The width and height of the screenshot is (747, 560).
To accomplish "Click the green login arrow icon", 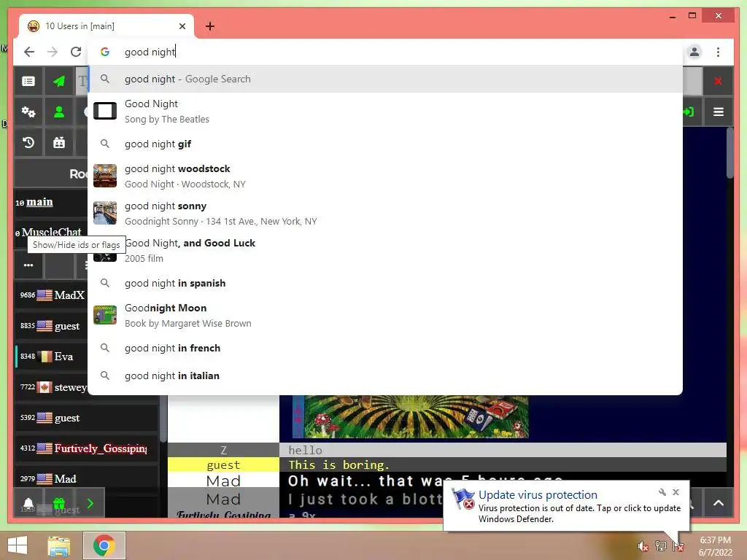I will coord(689,112).
